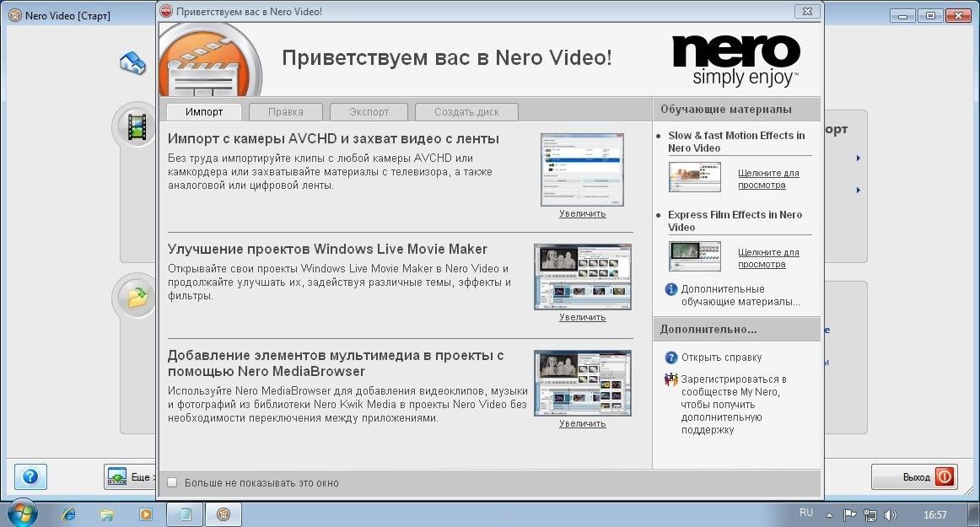Viewport: 980px width, 527px height.
Task: Click 'Увеличить' under AVCHD import thumbnail
Action: click(582, 213)
